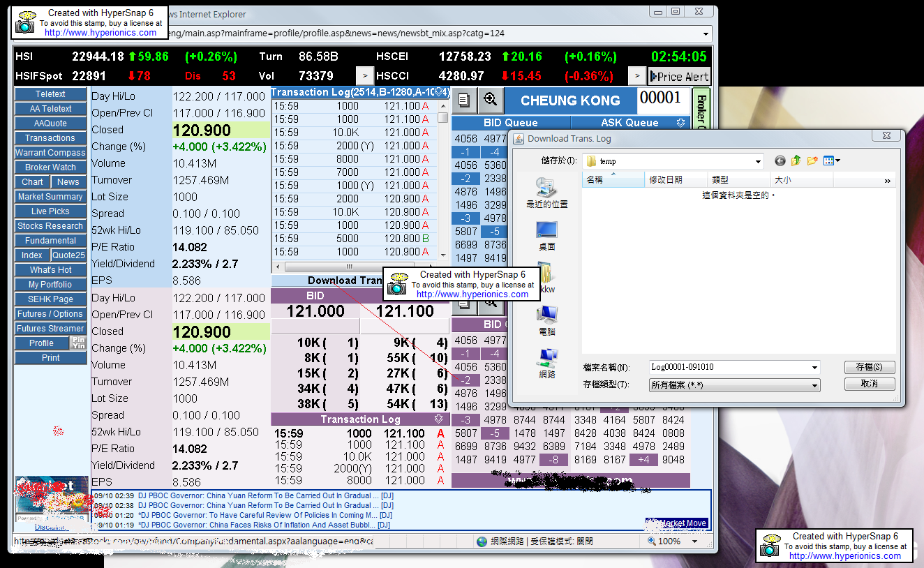Click the 存檔 (Save) button
This screenshot has height=568, width=924.
[869, 367]
